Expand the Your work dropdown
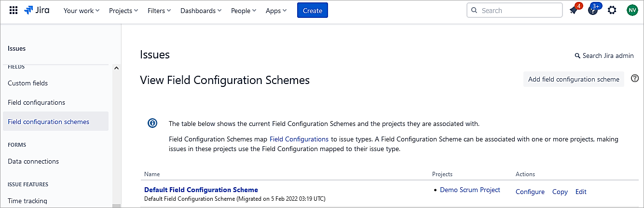 tap(81, 11)
